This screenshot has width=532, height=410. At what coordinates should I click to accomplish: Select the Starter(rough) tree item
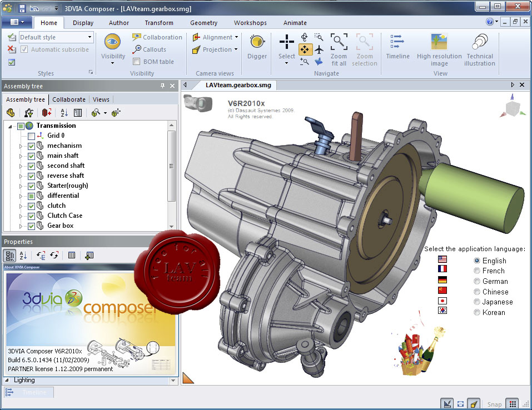pos(67,186)
